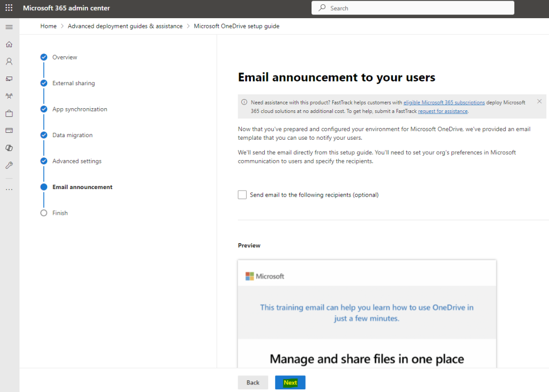Click the magnifier icon in the search box
This screenshot has height=392, width=549.
pyautogui.click(x=322, y=7)
